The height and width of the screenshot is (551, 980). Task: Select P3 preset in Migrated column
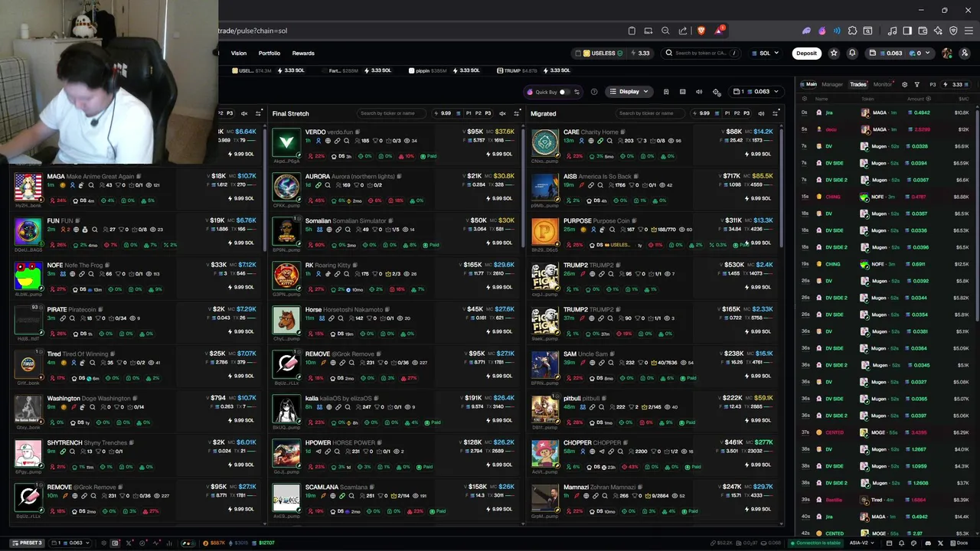click(746, 113)
